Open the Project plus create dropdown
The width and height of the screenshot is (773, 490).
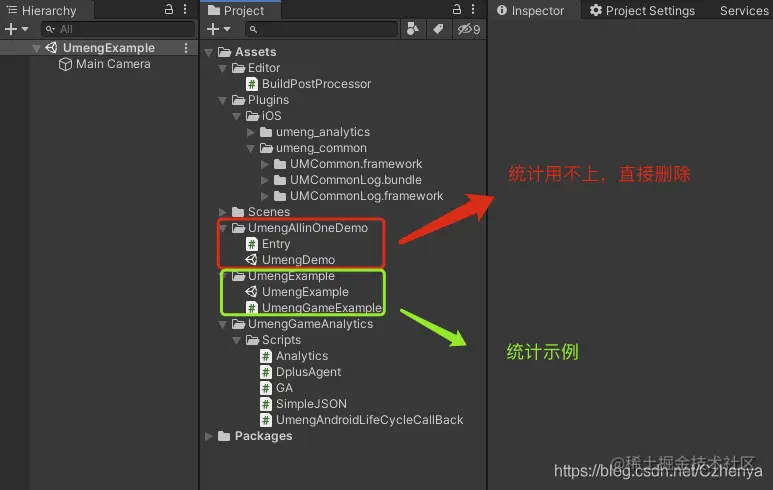[x=218, y=29]
